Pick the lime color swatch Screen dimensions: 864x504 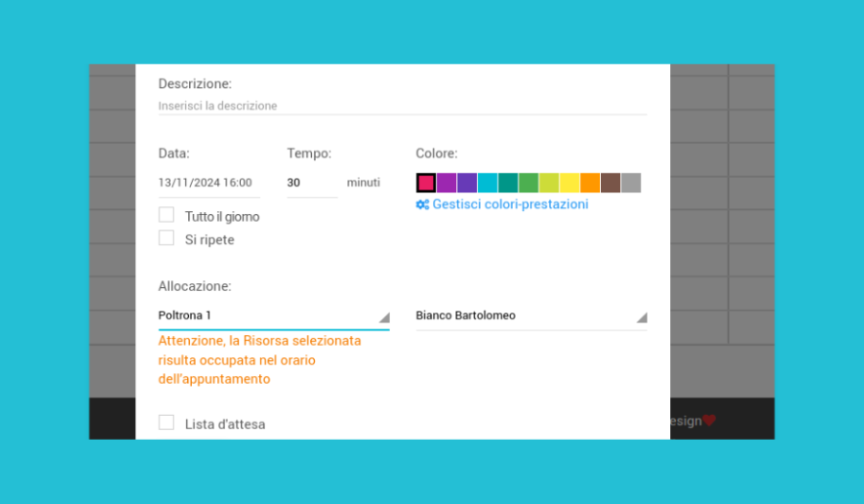(549, 182)
